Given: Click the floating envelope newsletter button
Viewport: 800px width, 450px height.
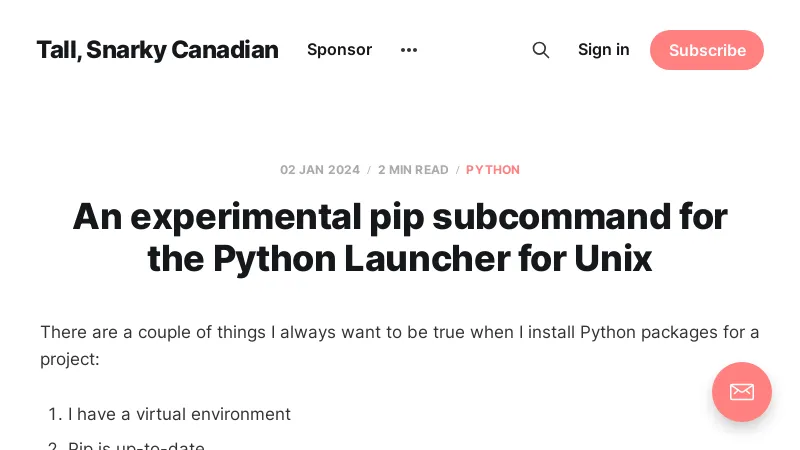Looking at the screenshot, I should [x=741, y=392].
